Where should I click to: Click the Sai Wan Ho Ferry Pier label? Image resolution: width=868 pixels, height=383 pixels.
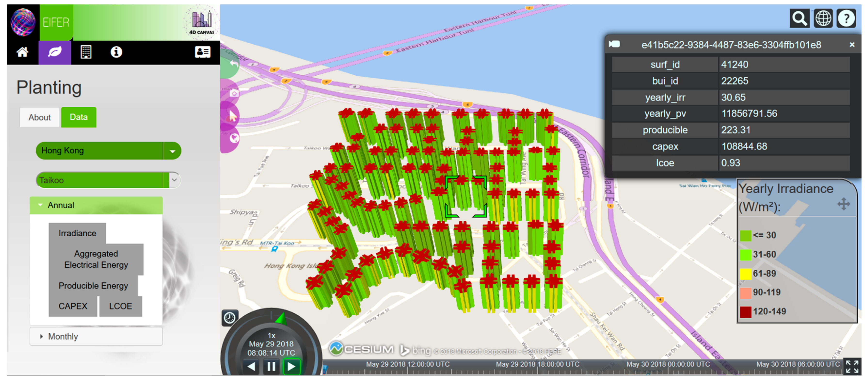click(705, 186)
